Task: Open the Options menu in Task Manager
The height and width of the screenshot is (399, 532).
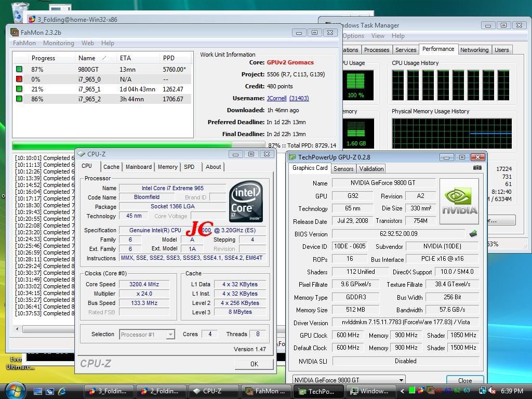Action: [x=353, y=36]
